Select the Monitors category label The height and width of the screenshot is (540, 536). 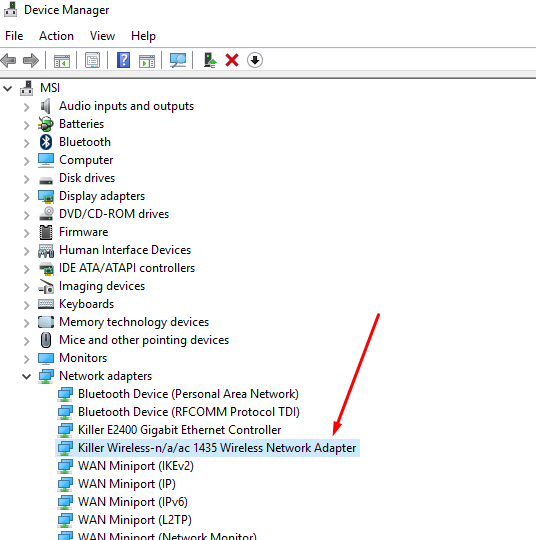pyautogui.click(x=83, y=358)
